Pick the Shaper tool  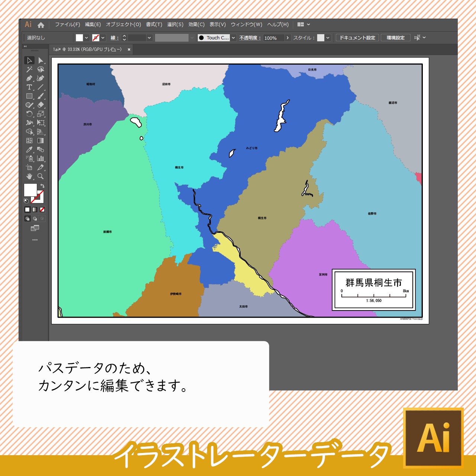click(29, 105)
